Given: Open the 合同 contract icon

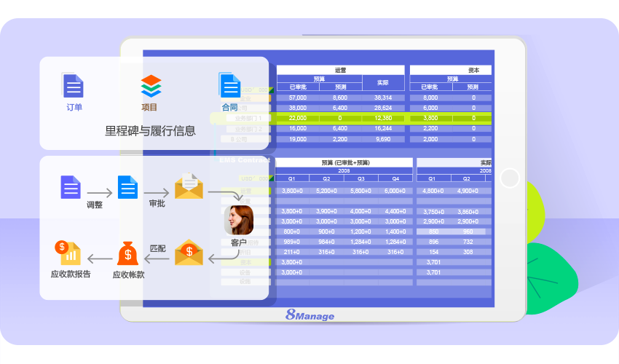Looking at the screenshot, I should point(229,86).
